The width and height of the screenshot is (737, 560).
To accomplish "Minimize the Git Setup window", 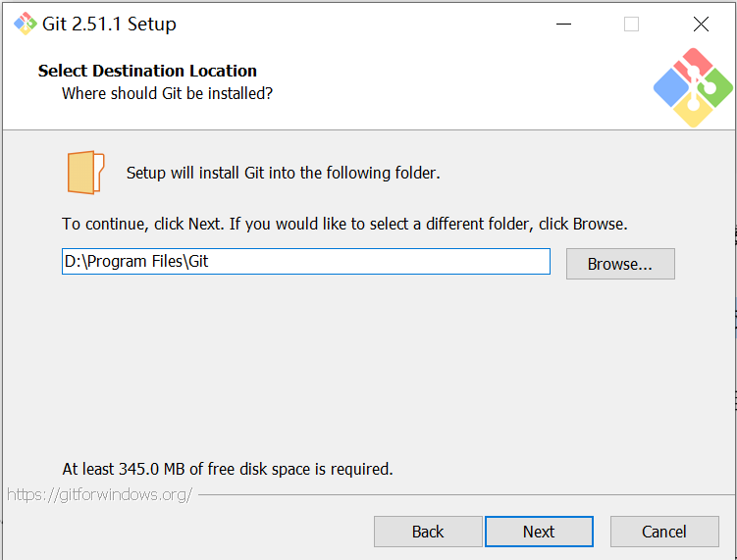I will click(562, 25).
